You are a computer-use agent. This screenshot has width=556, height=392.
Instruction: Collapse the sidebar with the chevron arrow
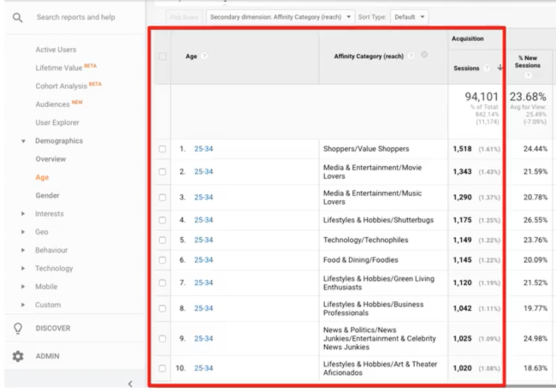pos(130,384)
